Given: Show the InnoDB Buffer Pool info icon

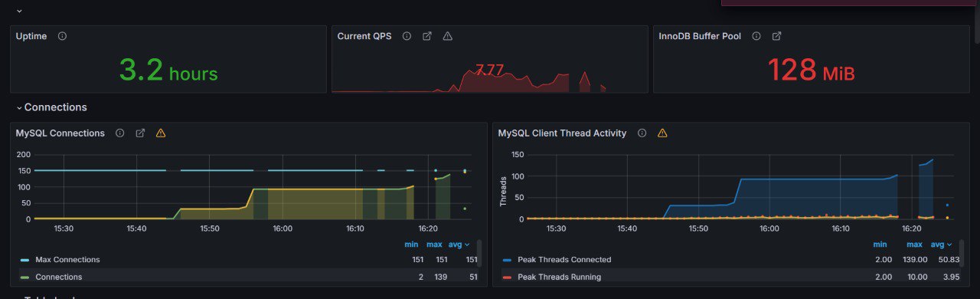Looking at the screenshot, I should (x=756, y=36).
